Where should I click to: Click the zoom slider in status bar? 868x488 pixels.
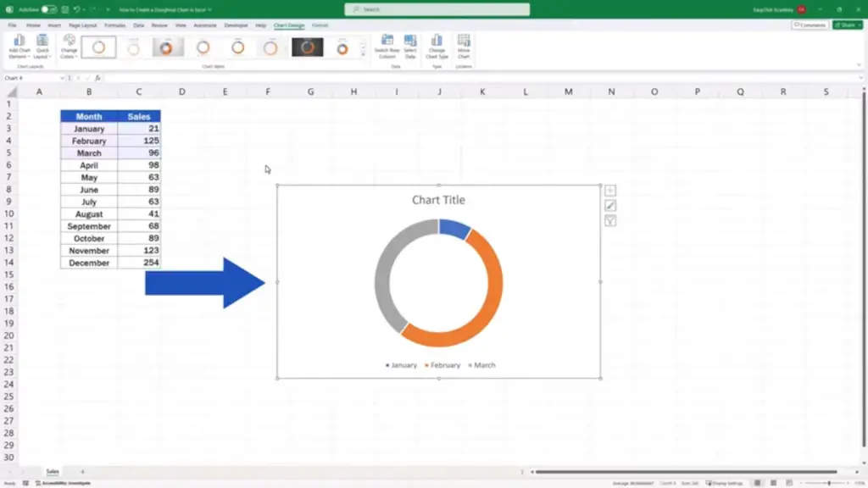pos(829,483)
